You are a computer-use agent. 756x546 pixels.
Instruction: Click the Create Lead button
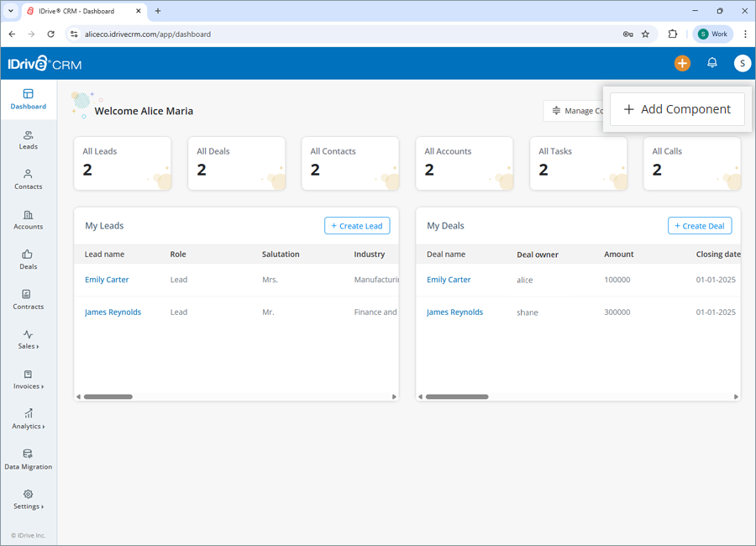(357, 225)
